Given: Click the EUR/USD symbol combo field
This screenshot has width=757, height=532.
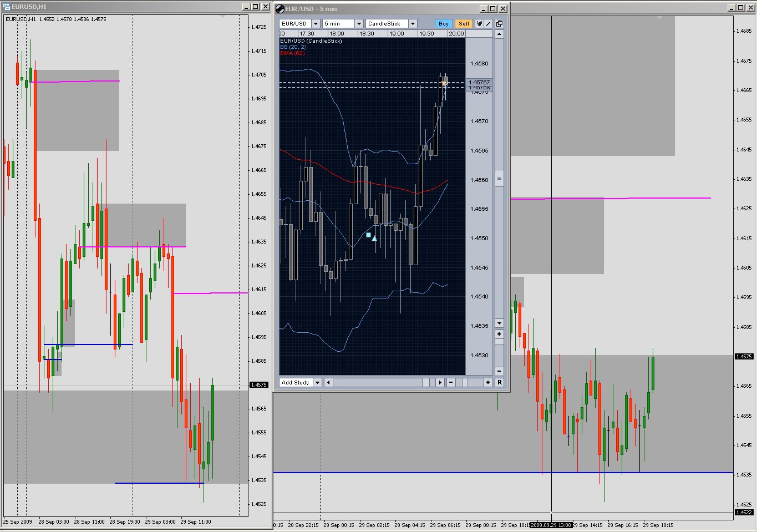Looking at the screenshot, I should point(295,23).
